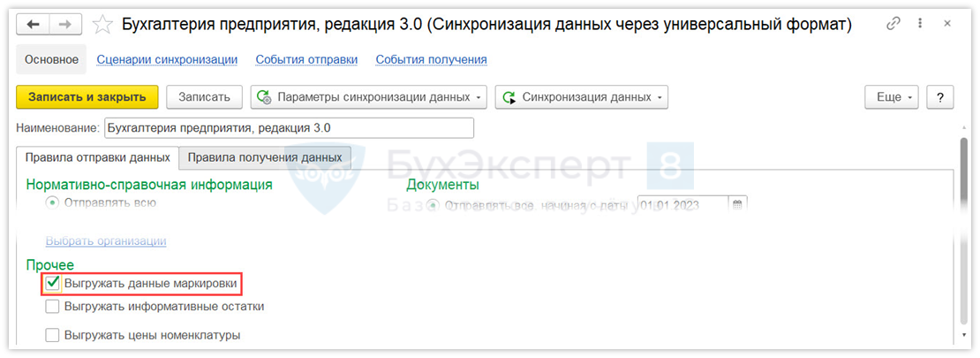The height and width of the screenshot is (358, 980).
Task: Expand Синхронизация данных dropdown button
Action: 581,97
